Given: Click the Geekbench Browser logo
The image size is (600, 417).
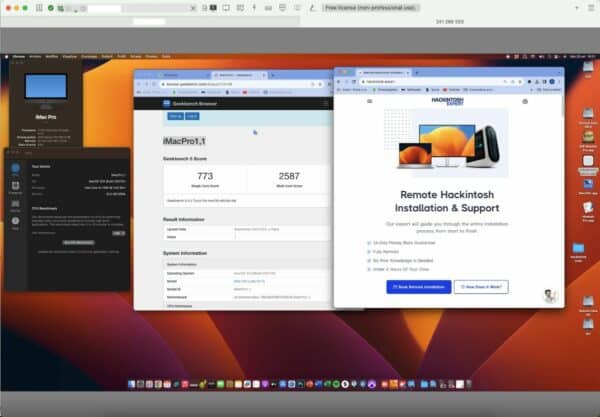Looking at the screenshot, I should pyautogui.click(x=190, y=103).
